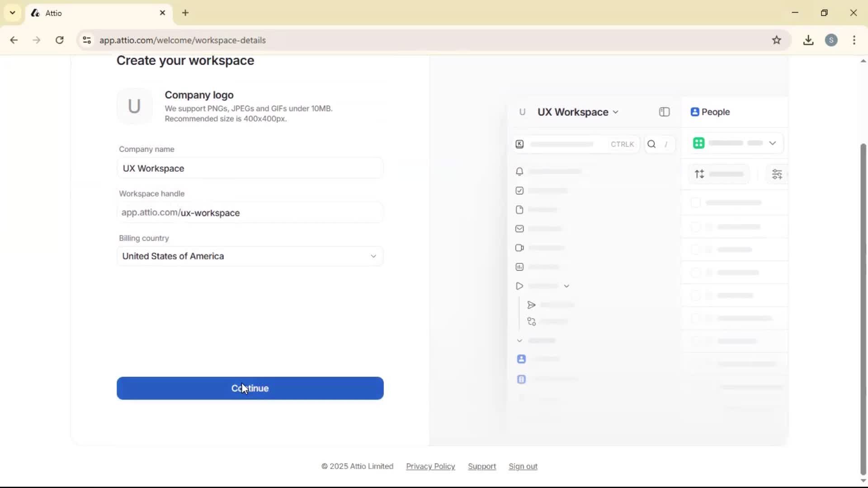The width and height of the screenshot is (868, 488).
Task: Click the calls video icon in sidebar
Action: point(520,248)
